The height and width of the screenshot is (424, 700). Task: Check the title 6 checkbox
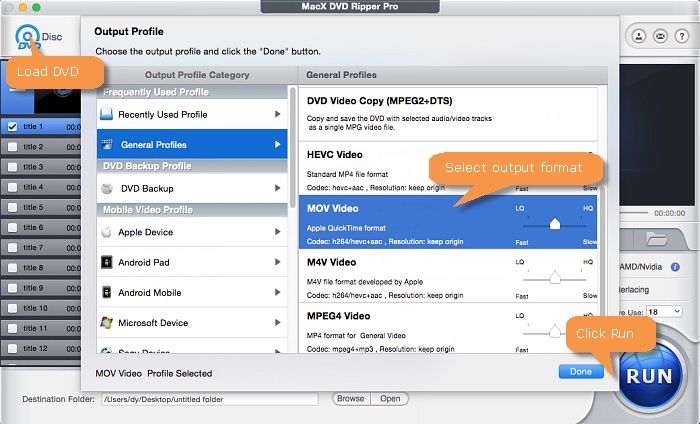click(12, 227)
